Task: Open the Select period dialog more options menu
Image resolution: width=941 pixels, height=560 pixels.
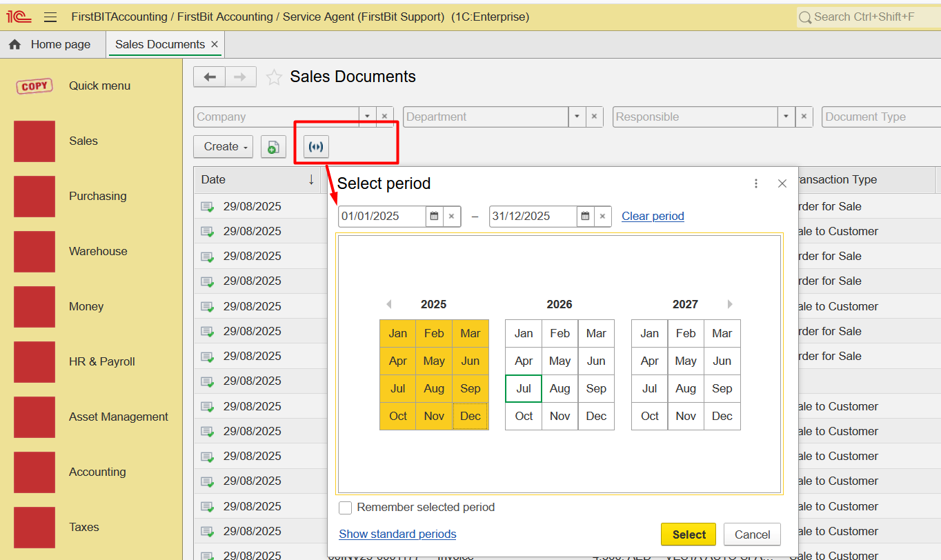Action: [756, 183]
